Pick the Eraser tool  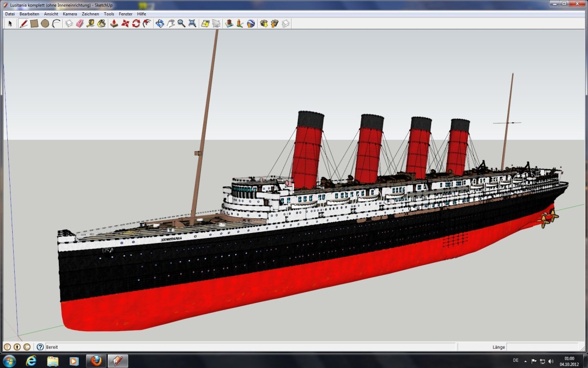(79, 24)
